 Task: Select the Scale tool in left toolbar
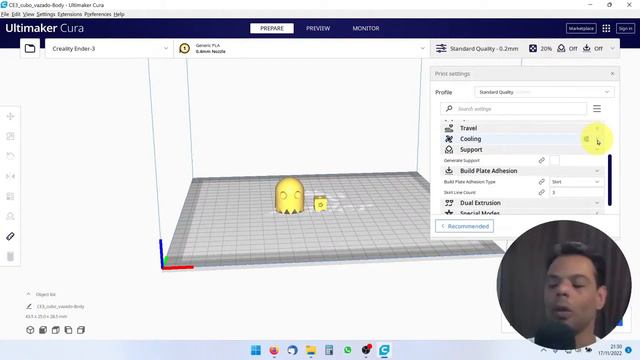click(11, 136)
